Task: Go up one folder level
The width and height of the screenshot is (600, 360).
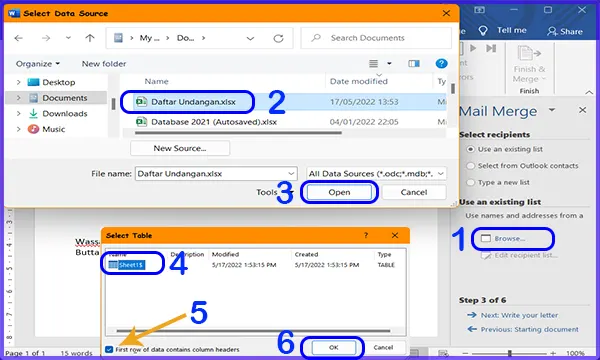Action: (90, 38)
